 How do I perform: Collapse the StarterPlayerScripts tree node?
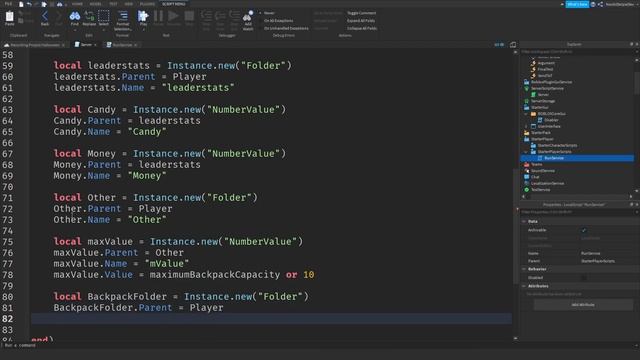coord(526,152)
